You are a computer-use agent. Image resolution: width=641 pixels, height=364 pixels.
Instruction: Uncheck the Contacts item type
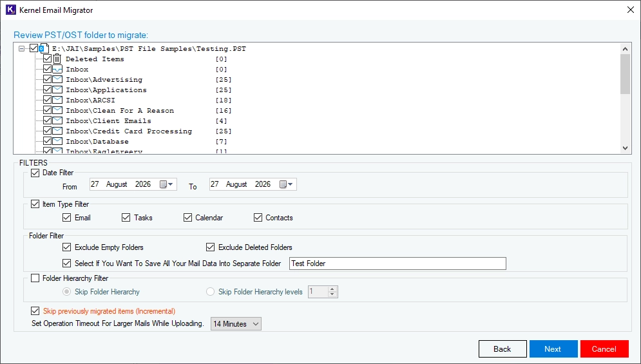[x=258, y=218]
